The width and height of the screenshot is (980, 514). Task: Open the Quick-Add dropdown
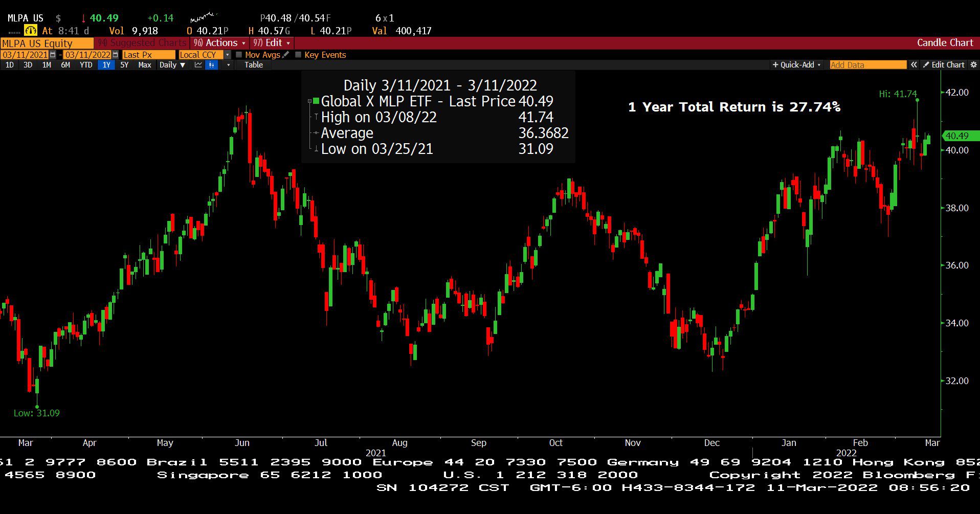pos(796,65)
